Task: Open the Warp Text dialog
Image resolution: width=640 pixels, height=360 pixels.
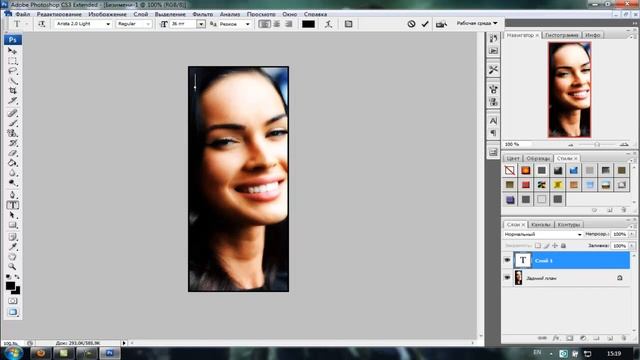Action: pyautogui.click(x=328, y=24)
